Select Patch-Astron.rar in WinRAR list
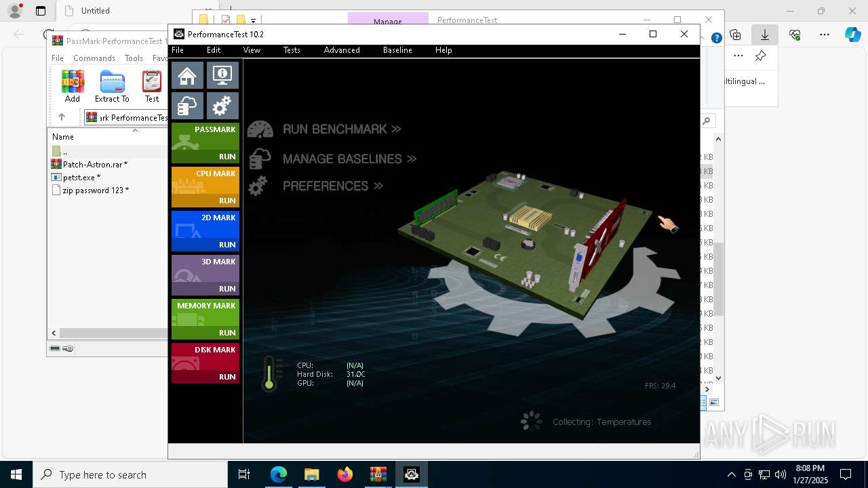This screenshot has height=488, width=868. pos(95,164)
